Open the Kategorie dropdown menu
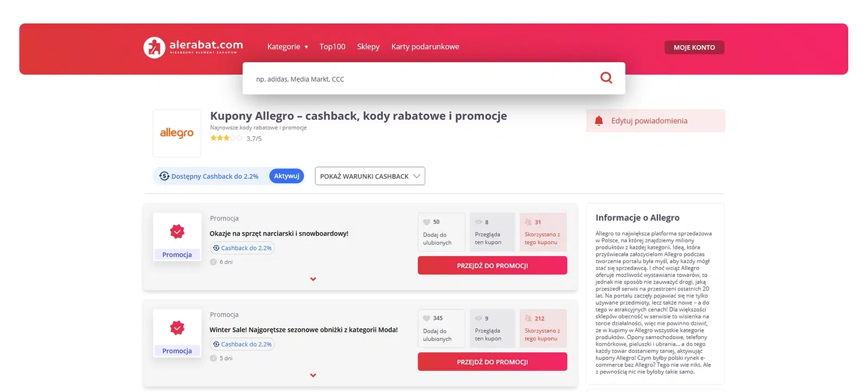868x392 pixels. coord(288,47)
